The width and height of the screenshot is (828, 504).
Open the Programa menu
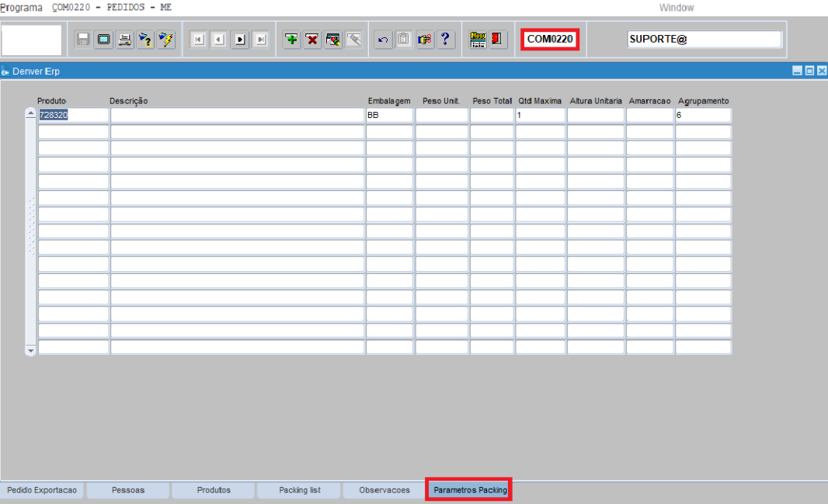click(x=22, y=7)
